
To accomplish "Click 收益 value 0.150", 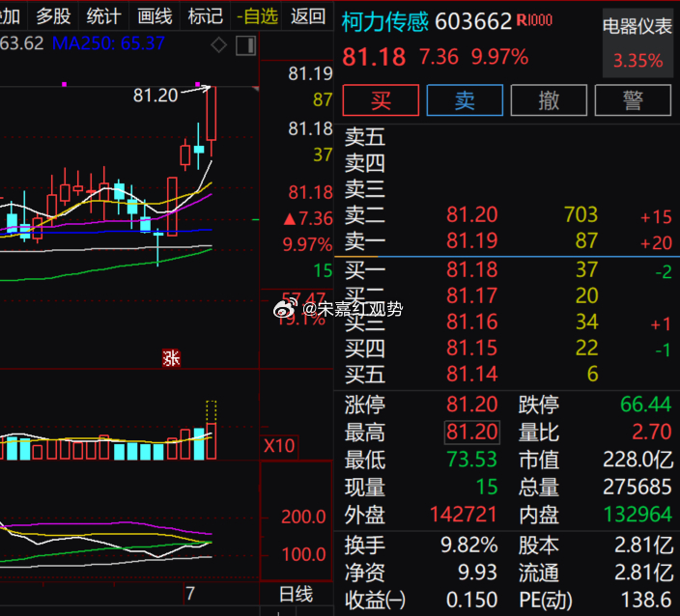I will point(471,601).
